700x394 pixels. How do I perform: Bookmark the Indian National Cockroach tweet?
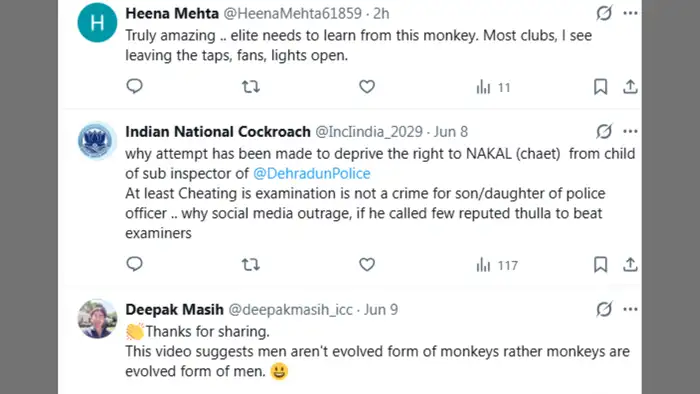point(600,265)
